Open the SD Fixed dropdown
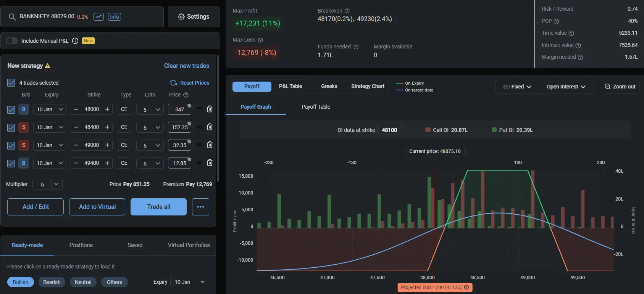644x294 pixels. (x=518, y=87)
